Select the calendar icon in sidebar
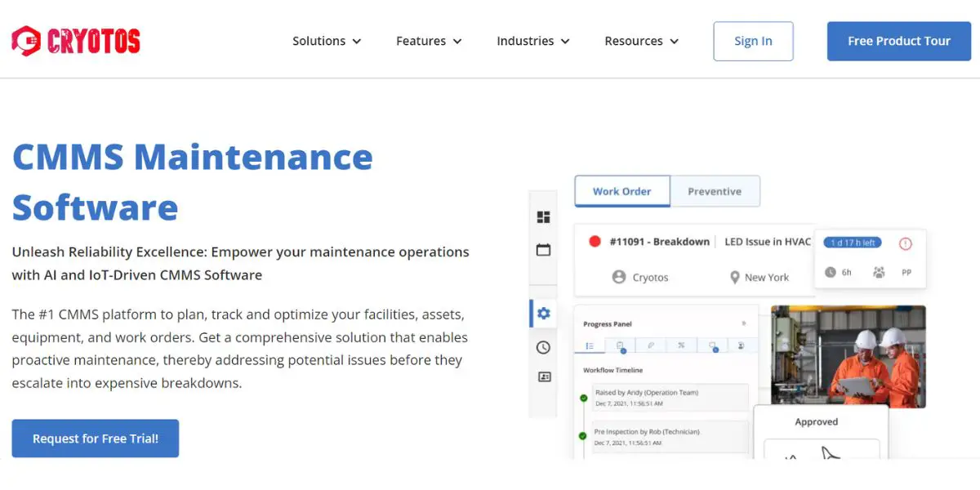Screen dimensions: 980x490 pos(543,250)
